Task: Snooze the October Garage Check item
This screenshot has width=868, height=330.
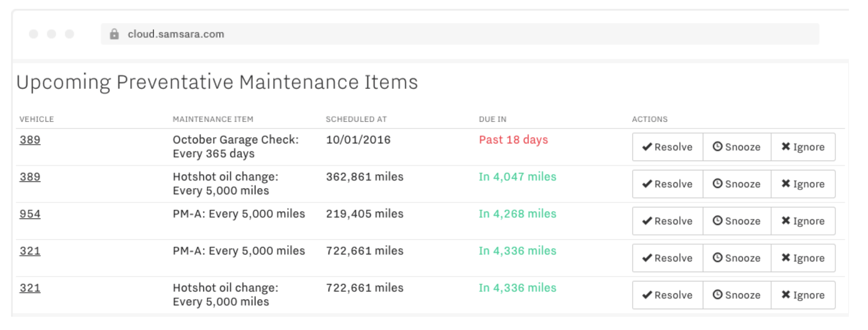Action: pos(736,147)
